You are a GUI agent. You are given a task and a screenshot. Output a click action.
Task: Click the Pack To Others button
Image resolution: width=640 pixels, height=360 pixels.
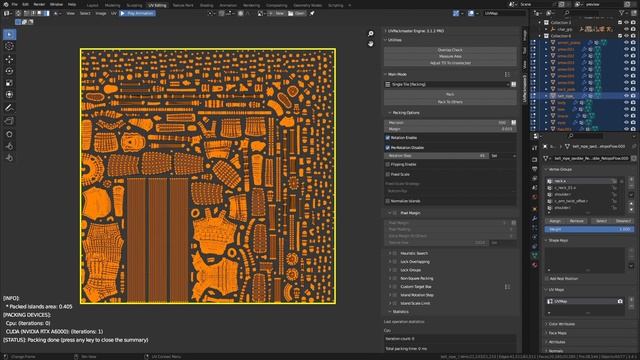click(450, 102)
